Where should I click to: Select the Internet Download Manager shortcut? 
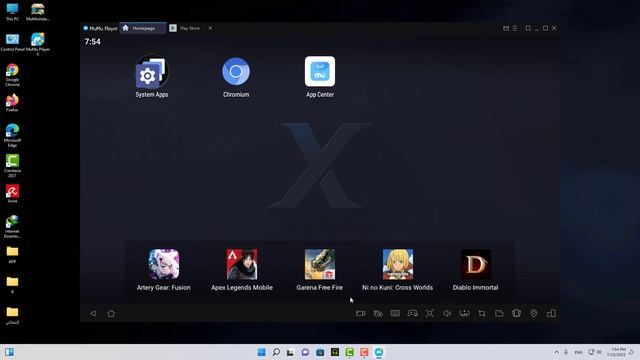coord(12,226)
